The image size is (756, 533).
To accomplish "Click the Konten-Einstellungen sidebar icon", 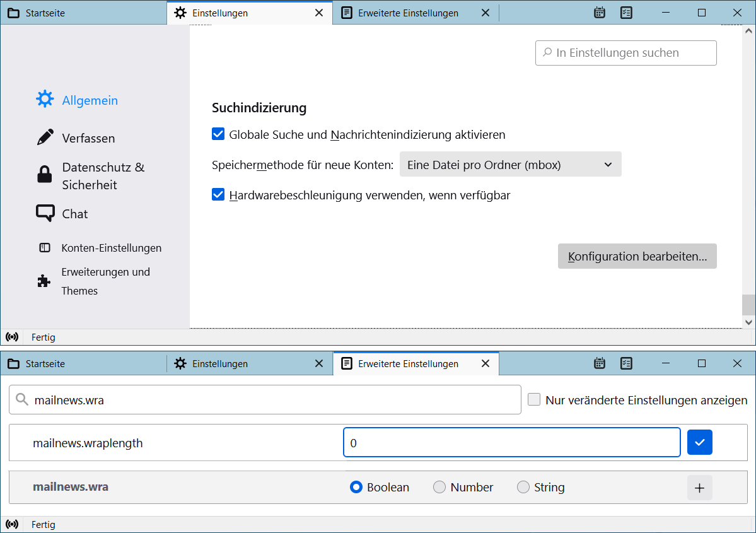I will (x=45, y=248).
